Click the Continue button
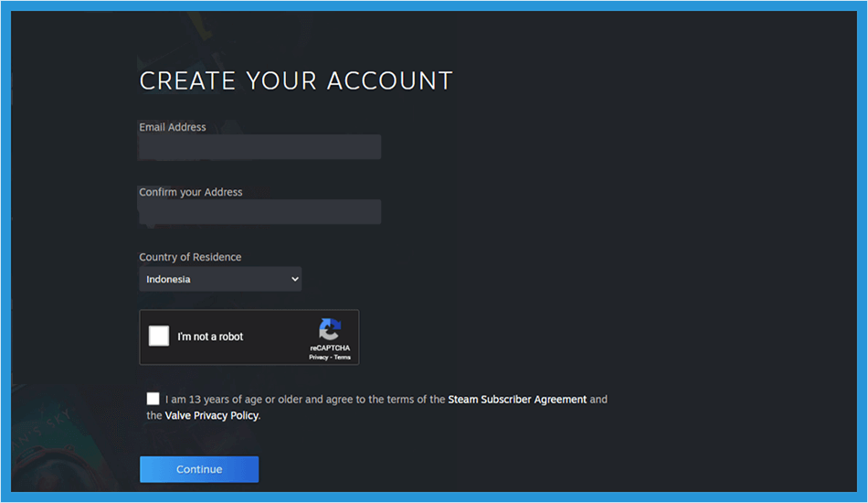The width and height of the screenshot is (868, 503). [x=199, y=469]
